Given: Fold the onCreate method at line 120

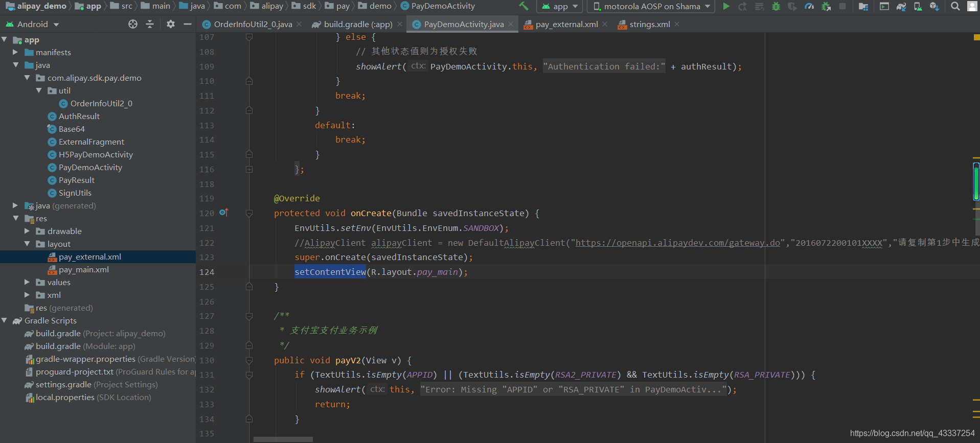Looking at the screenshot, I should (x=249, y=214).
